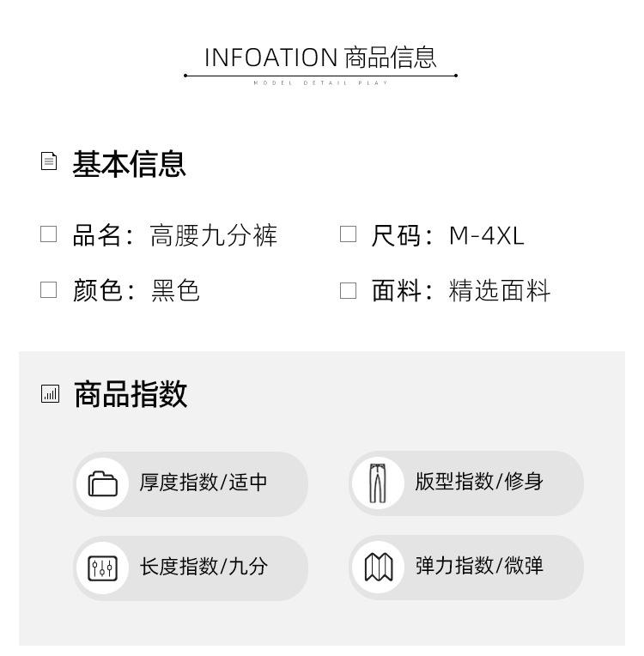Click the bar chart icon beside 商品指数
Viewport: 644px width, 656px height.
tap(50, 394)
